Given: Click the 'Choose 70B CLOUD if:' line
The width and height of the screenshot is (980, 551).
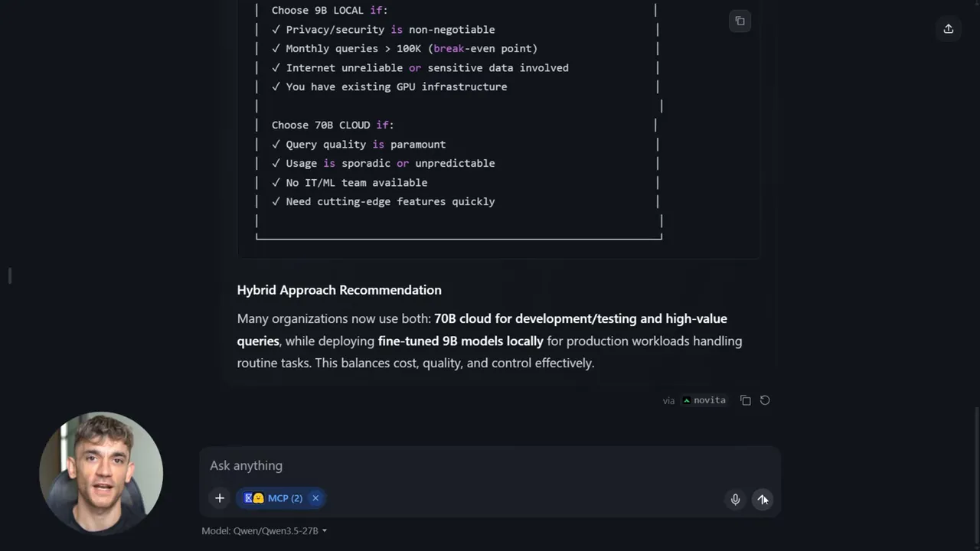Looking at the screenshot, I should [332, 125].
